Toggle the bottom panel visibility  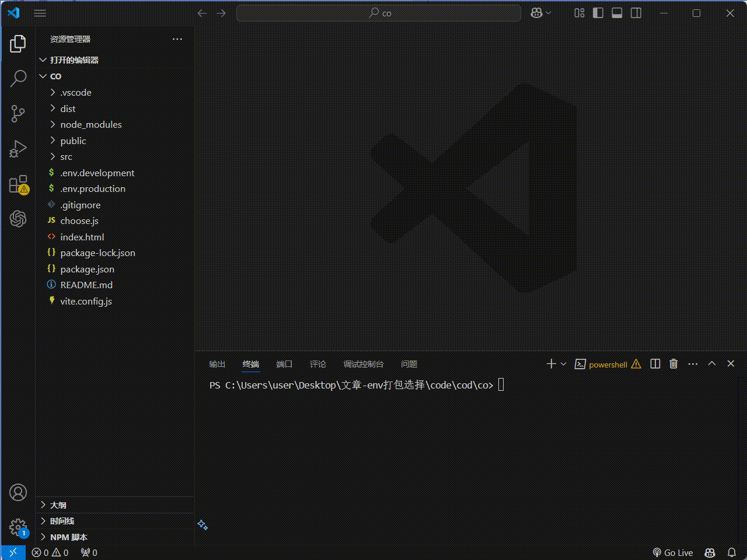coord(617,13)
